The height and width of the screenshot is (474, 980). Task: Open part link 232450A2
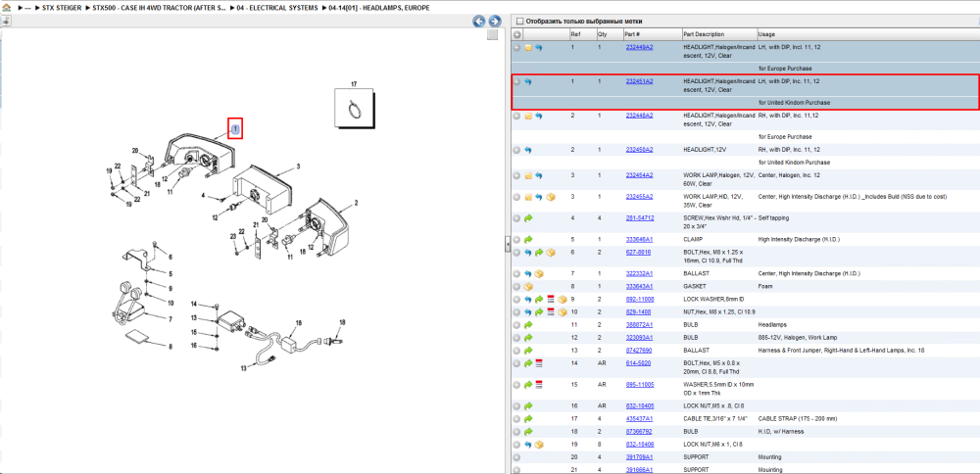[639, 150]
